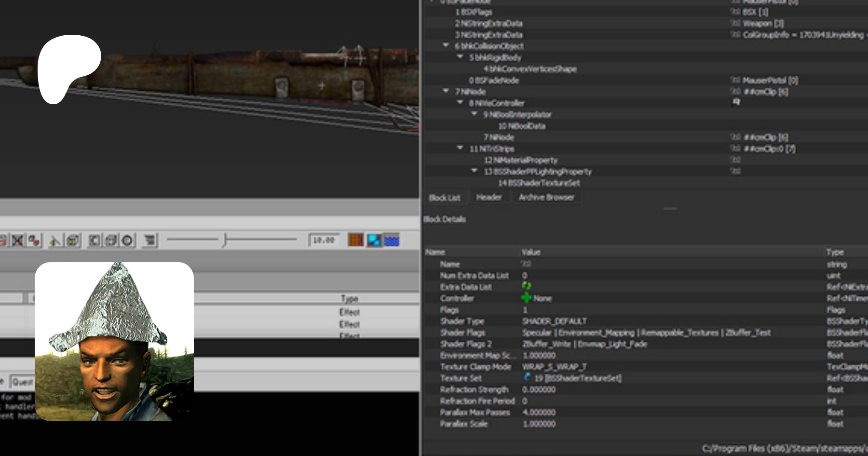
Task: Select the Block List tab
Action: pyautogui.click(x=444, y=198)
